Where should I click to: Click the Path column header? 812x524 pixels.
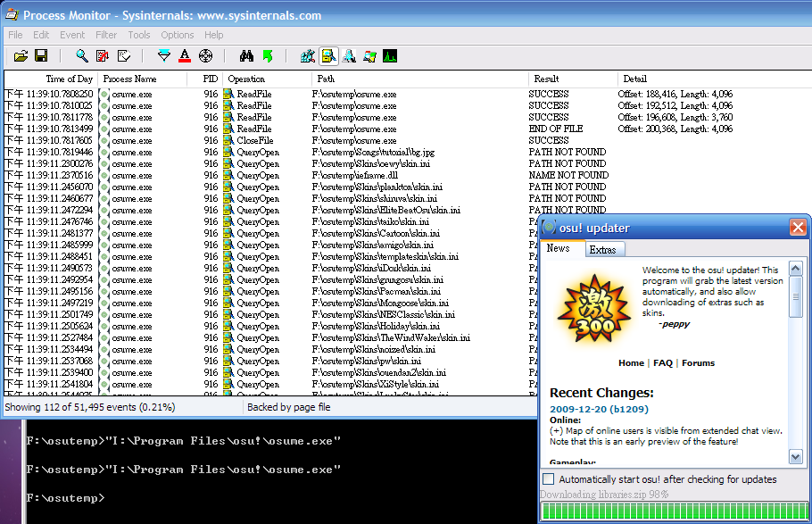click(420, 79)
